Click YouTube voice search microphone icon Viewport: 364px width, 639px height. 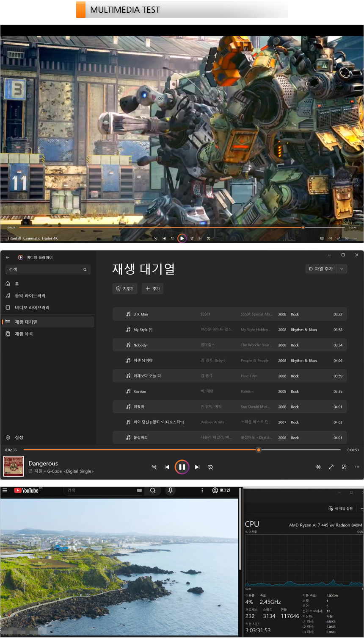coord(170,490)
